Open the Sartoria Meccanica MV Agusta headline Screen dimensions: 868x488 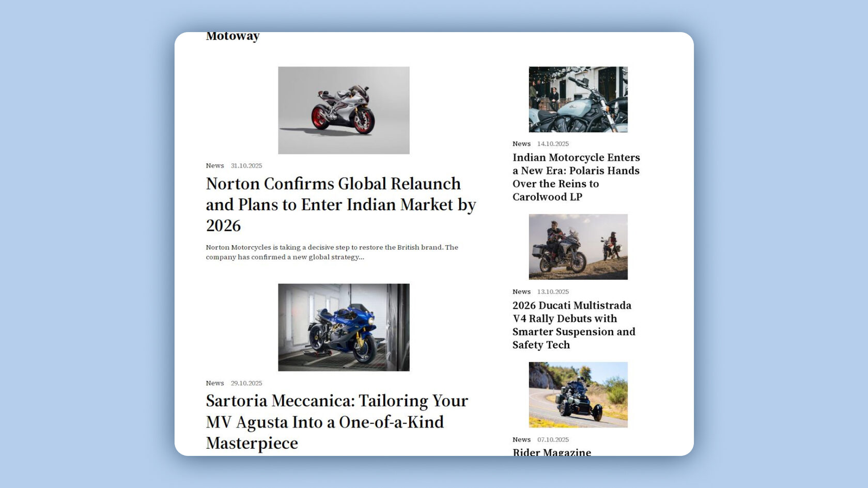pyautogui.click(x=337, y=422)
